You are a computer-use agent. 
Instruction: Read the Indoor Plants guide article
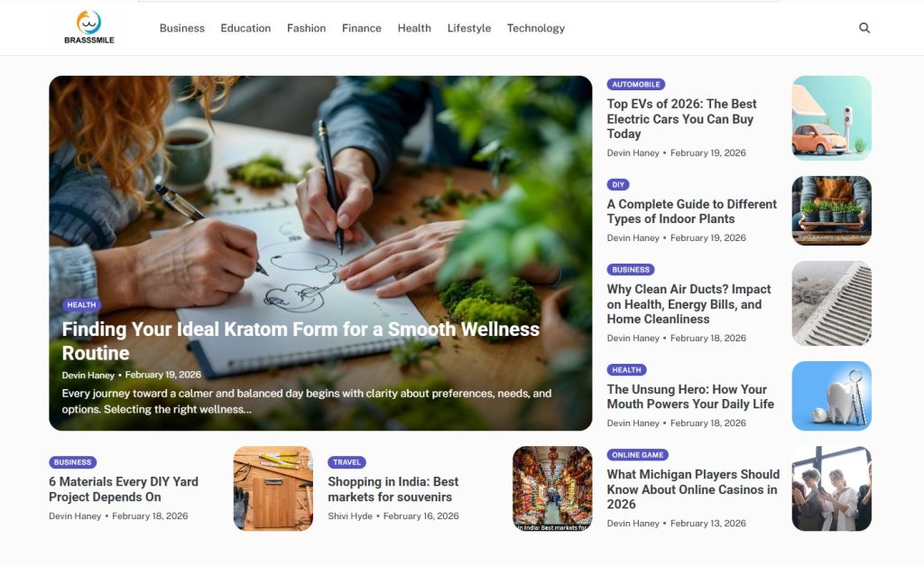tap(692, 211)
